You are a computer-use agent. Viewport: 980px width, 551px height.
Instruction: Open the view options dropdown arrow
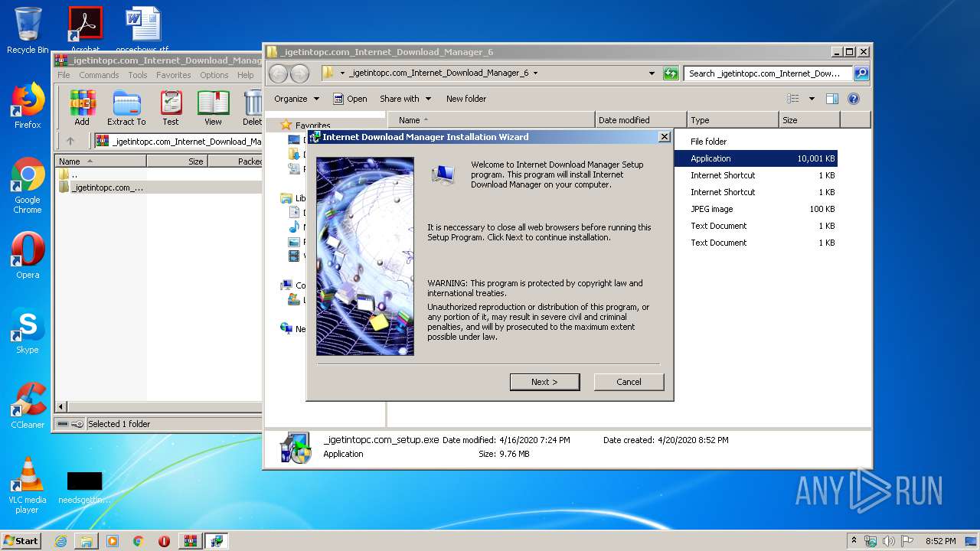click(812, 99)
